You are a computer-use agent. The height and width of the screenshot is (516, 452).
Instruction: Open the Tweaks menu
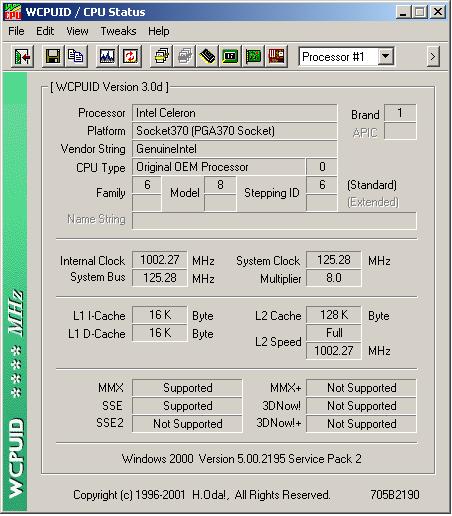(118, 31)
